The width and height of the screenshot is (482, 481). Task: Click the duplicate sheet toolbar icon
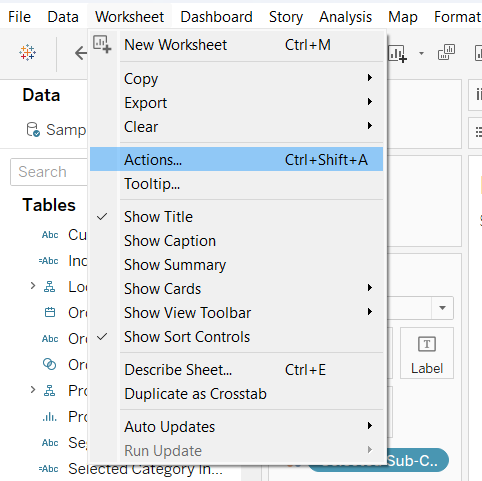coord(446,52)
